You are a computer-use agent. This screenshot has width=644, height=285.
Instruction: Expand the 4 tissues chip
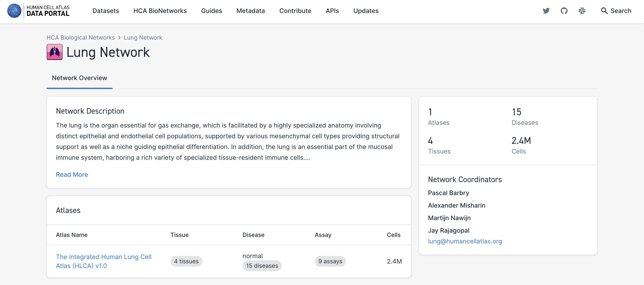click(x=186, y=261)
